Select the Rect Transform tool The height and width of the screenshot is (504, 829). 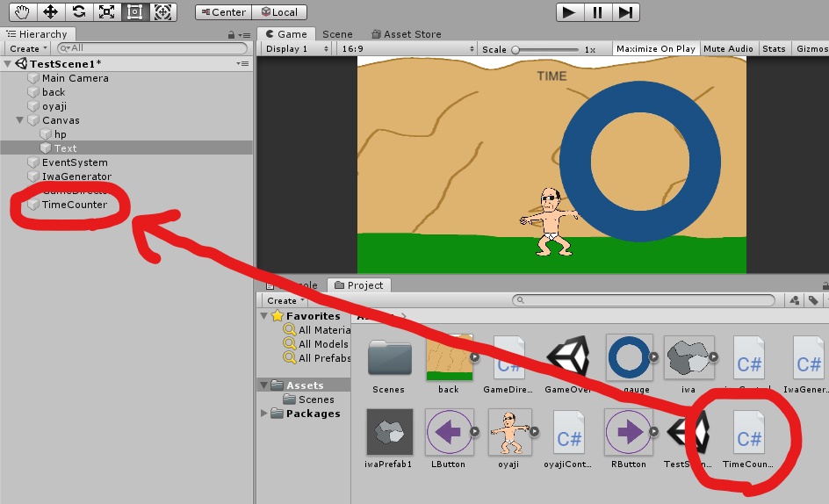tap(134, 11)
